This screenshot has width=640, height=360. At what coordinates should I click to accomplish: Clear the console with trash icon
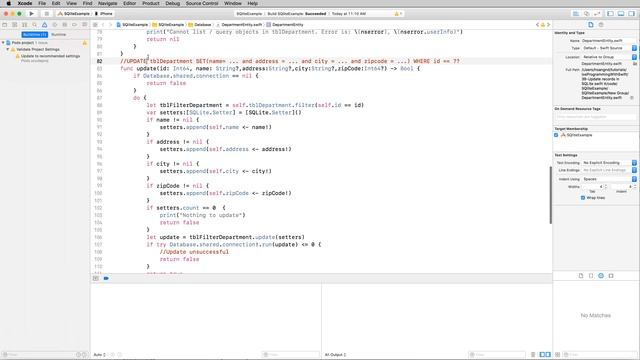tap(533, 355)
